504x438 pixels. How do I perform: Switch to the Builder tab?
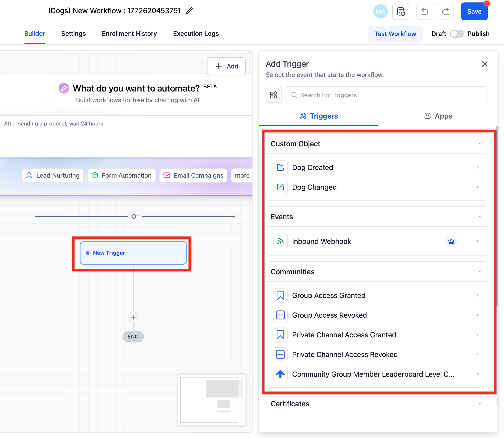pyautogui.click(x=35, y=34)
